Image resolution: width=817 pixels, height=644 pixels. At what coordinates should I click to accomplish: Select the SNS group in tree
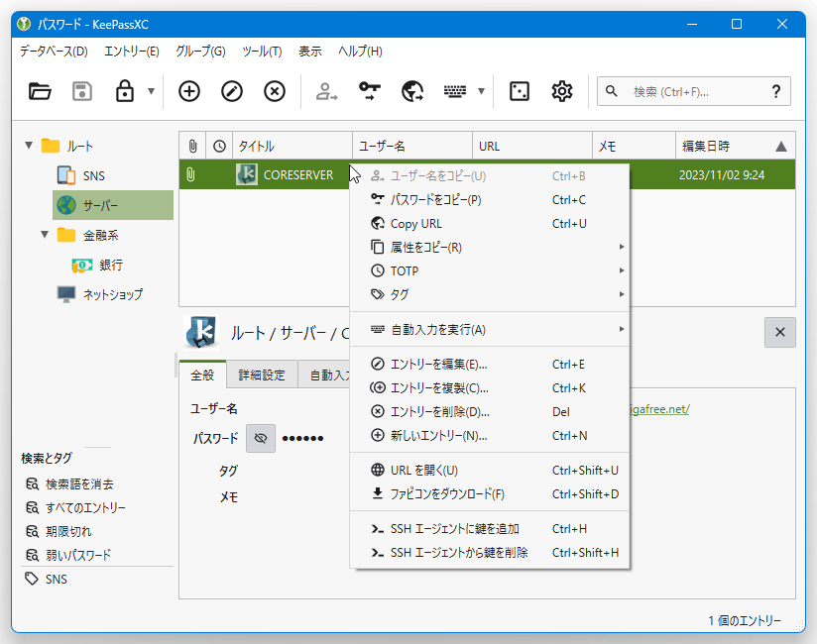94,176
